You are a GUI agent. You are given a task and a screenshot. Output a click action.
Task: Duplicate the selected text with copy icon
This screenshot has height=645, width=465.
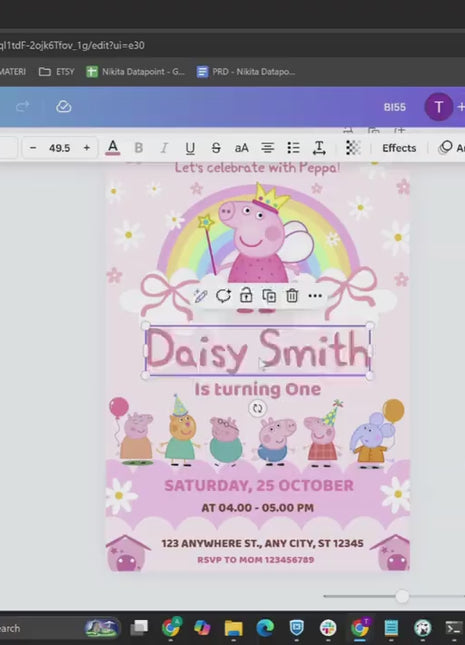(x=269, y=296)
